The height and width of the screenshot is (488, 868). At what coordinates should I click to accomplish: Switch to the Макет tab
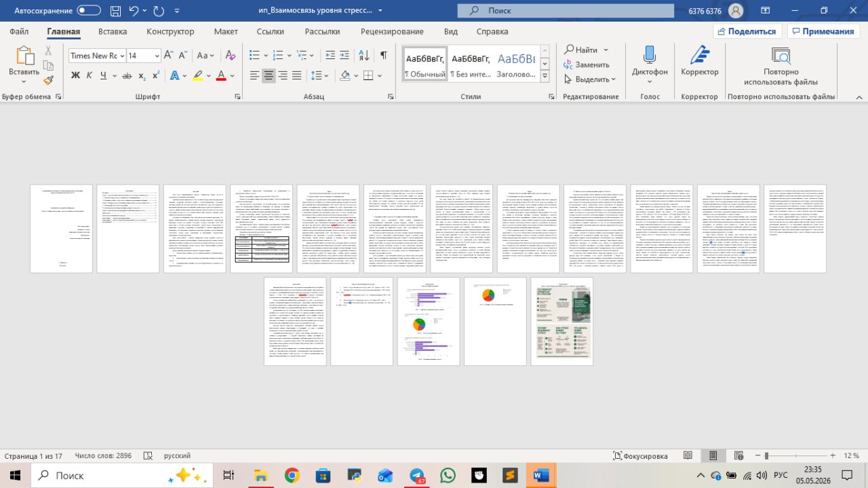pyautogui.click(x=226, y=31)
